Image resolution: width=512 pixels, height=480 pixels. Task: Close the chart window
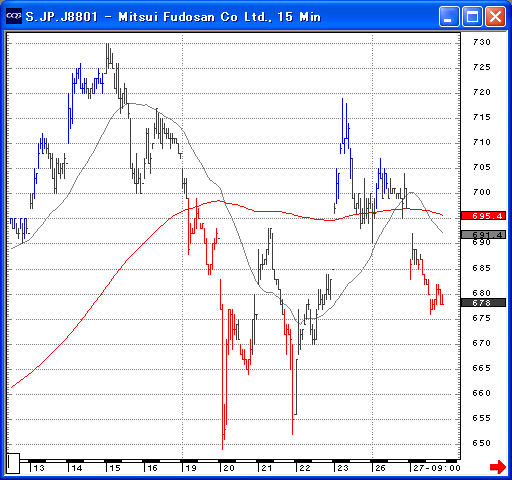click(495, 16)
